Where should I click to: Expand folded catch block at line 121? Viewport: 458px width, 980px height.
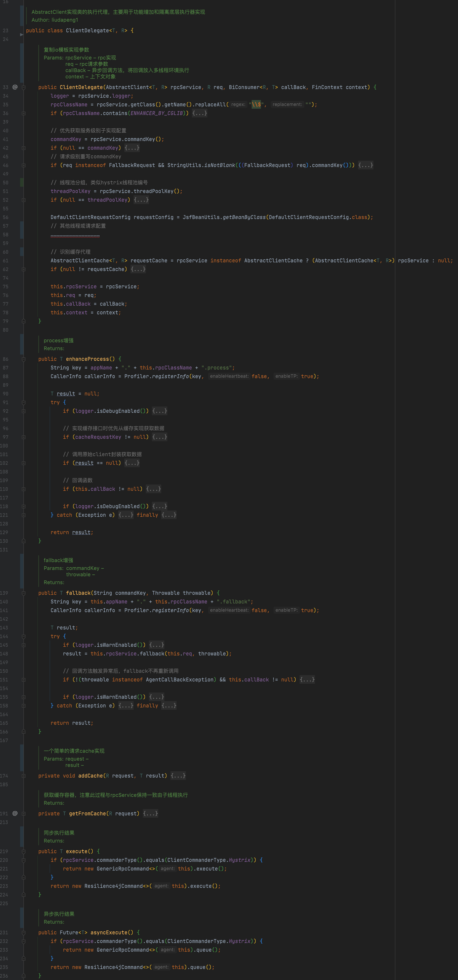point(126,515)
